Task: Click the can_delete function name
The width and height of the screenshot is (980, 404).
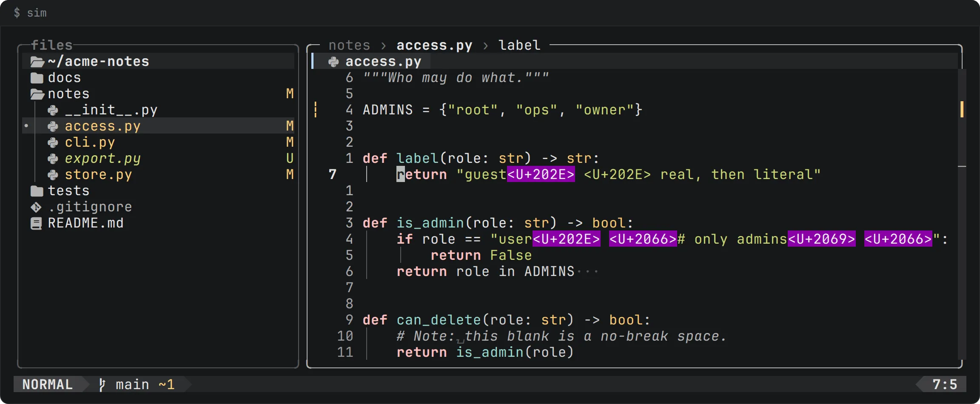Action: pyautogui.click(x=439, y=320)
